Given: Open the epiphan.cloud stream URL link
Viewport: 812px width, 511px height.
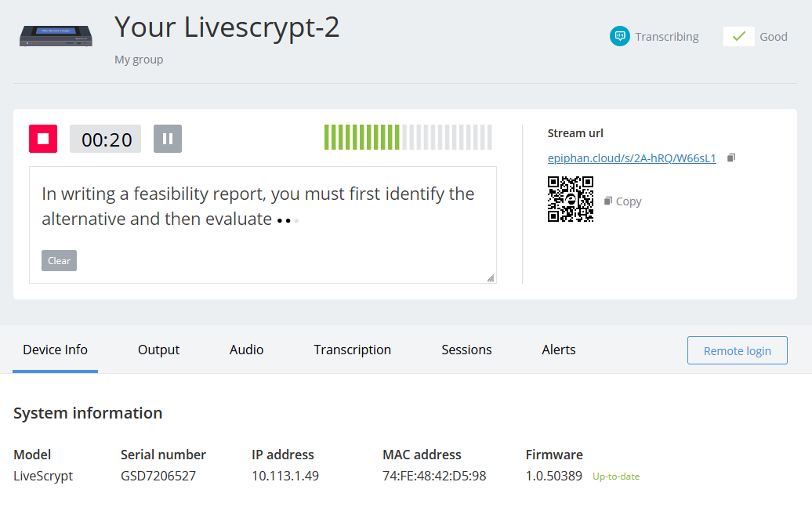Looking at the screenshot, I should [x=632, y=158].
